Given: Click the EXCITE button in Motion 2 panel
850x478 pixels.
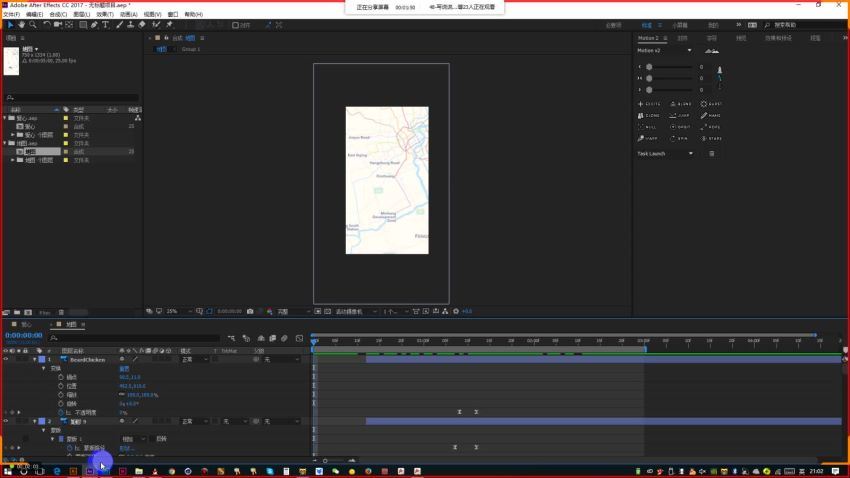Looking at the screenshot, I should click(649, 104).
